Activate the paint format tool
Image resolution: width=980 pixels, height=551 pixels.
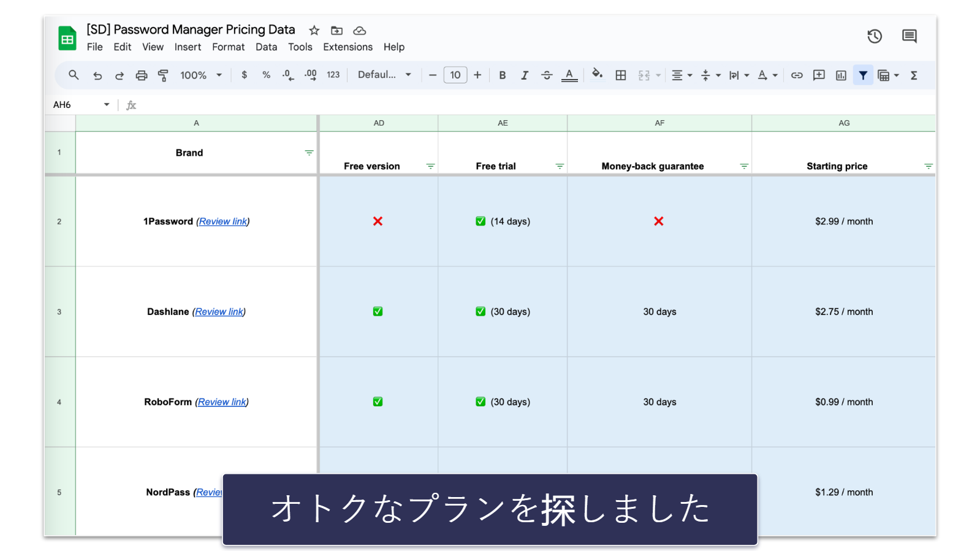coord(163,75)
